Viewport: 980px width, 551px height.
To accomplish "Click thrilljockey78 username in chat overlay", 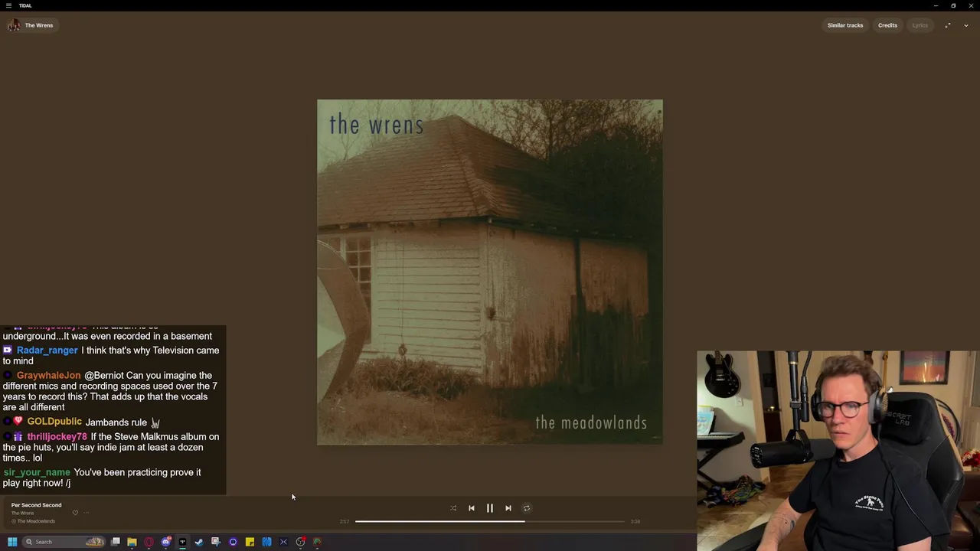I will [57, 437].
